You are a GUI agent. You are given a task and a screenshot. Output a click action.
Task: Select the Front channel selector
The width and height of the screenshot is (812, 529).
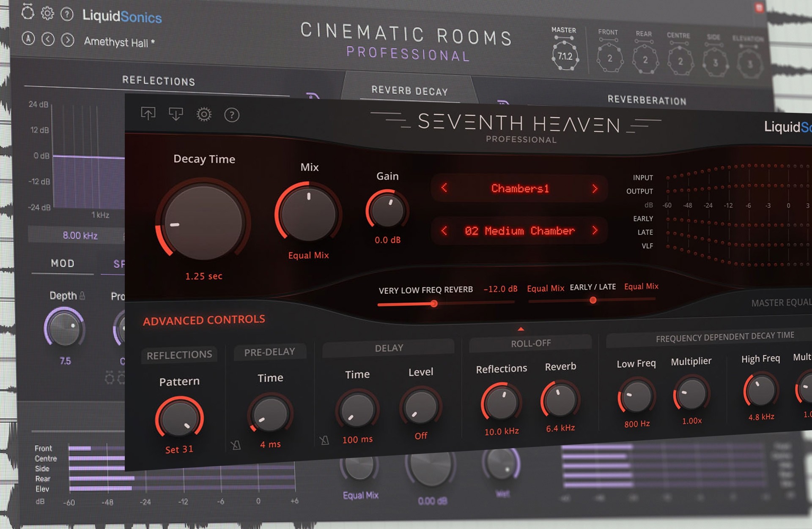click(x=609, y=58)
